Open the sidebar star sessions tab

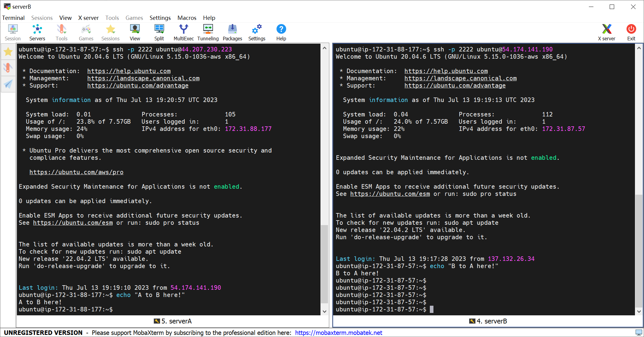pos(8,52)
